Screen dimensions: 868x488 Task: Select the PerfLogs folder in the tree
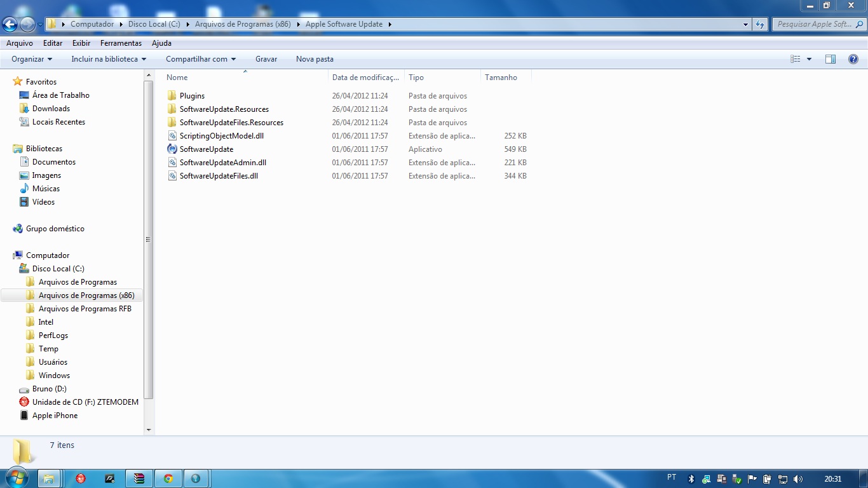pos(53,335)
